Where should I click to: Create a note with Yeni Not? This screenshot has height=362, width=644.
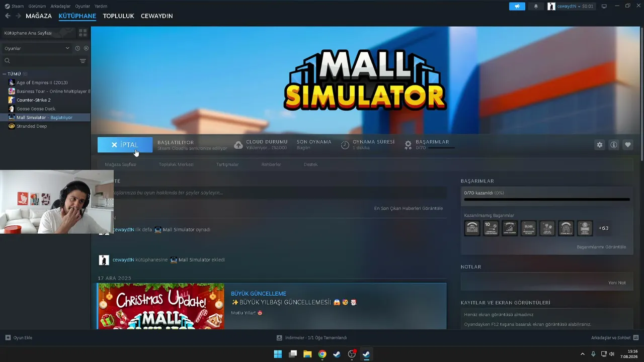point(617,283)
